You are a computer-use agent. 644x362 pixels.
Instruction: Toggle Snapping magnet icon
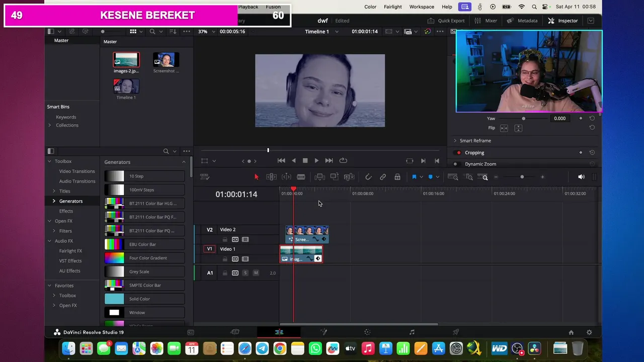(x=368, y=177)
